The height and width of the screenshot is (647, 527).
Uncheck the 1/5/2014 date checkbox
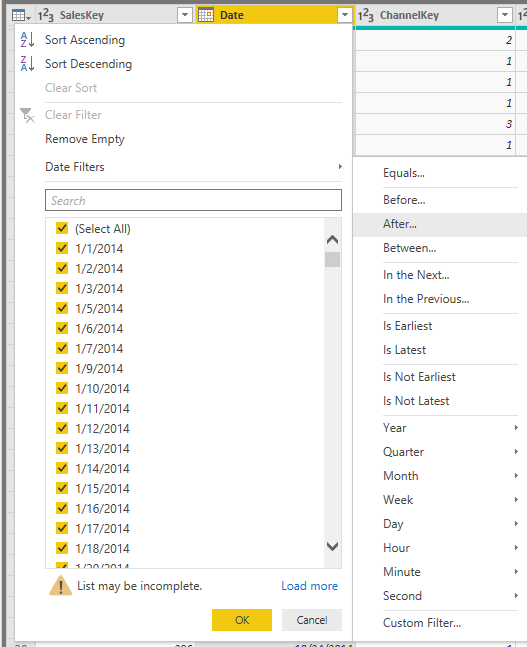click(62, 308)
